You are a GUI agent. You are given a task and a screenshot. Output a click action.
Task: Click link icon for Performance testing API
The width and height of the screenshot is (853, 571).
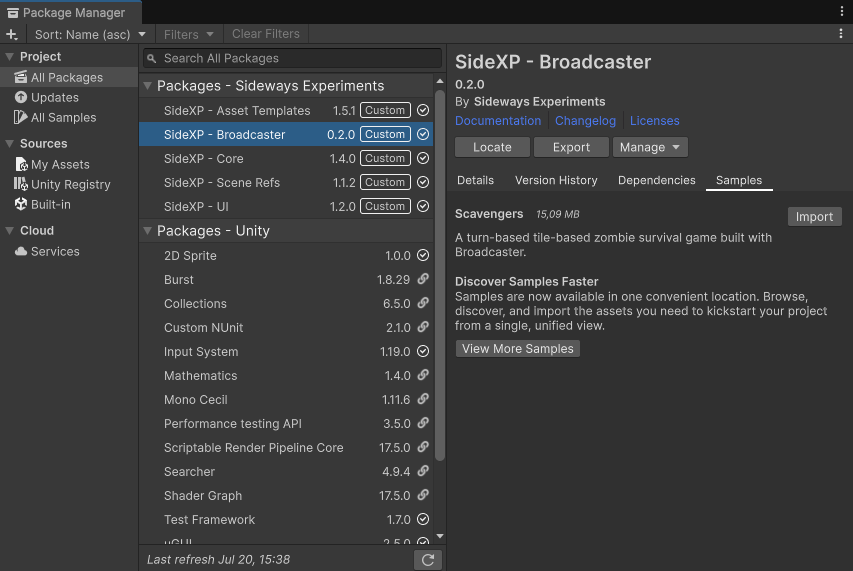(x=423, y=423)
